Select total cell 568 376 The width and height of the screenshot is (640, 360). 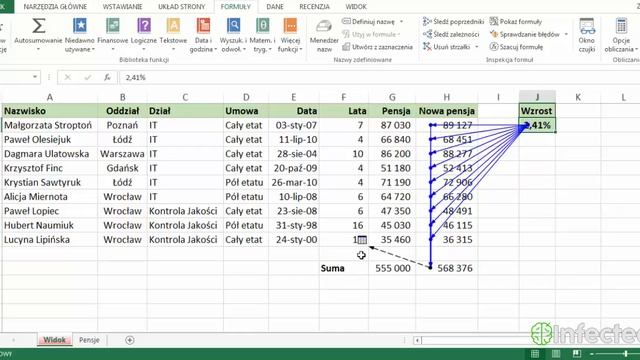(x=447, y=268)
